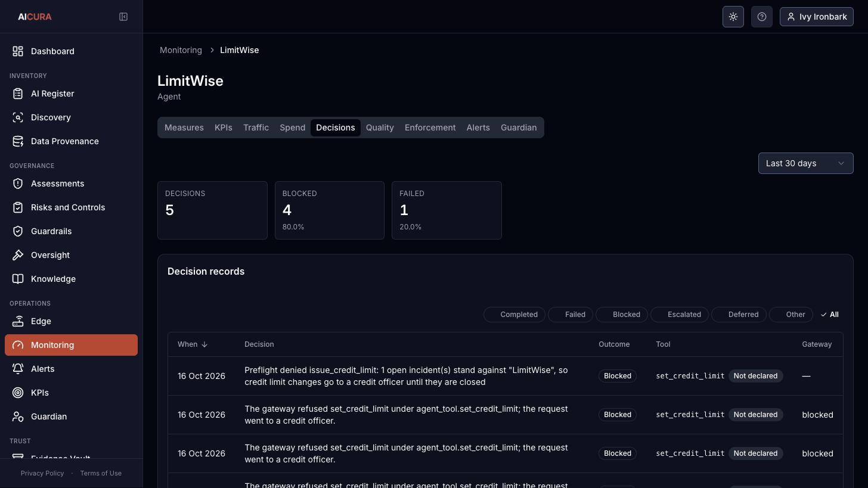Screen dimensions: 868x488
Task: Open Ivy Ironbark user menu
Action: coord(816,17)
